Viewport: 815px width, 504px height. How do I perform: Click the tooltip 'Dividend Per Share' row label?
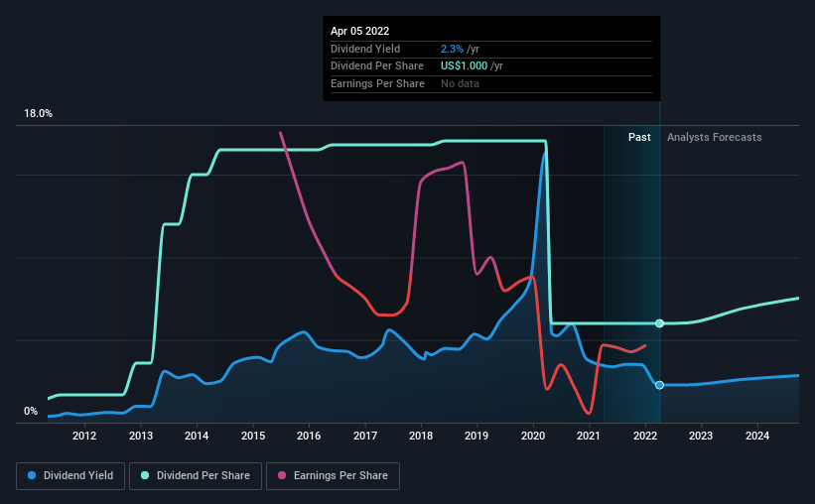coord(377,66)
